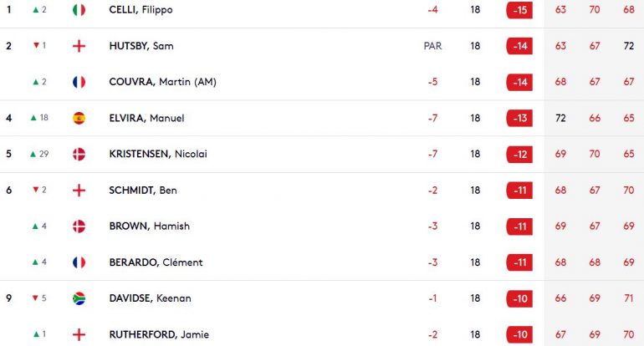Click the green up arrow for Elvira's 18 places
This screenshot has width=644, height=346.
coord(33,118)
